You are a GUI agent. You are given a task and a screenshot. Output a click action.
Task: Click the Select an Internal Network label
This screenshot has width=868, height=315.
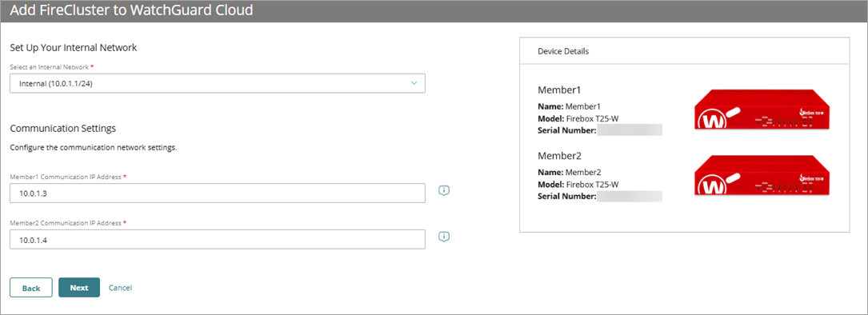click(51, 66)
